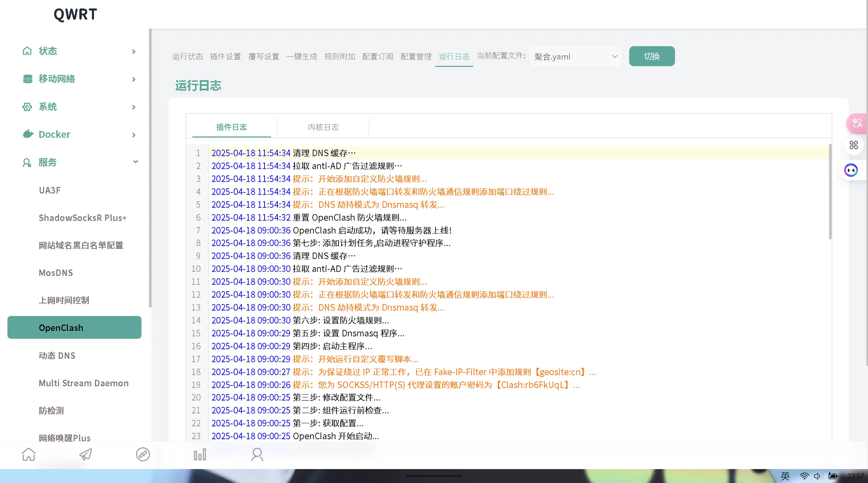Click the round face assistant icon
The image size is (868, 483).
tap(851, 170)
